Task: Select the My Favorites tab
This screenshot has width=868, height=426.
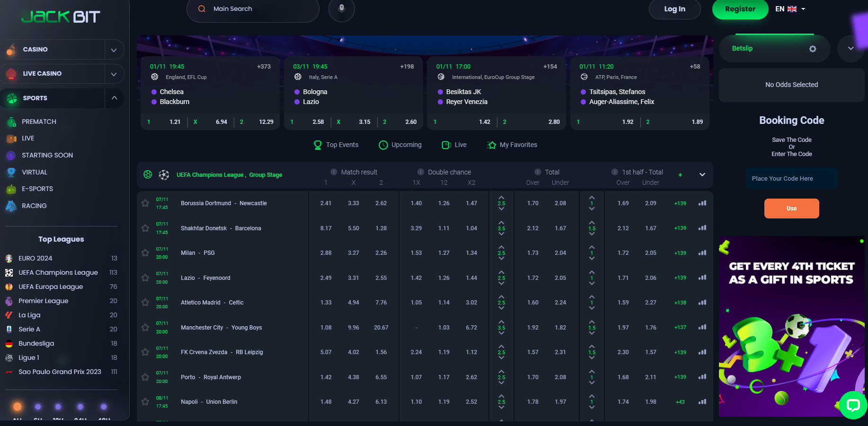Action: pos(512,145)
